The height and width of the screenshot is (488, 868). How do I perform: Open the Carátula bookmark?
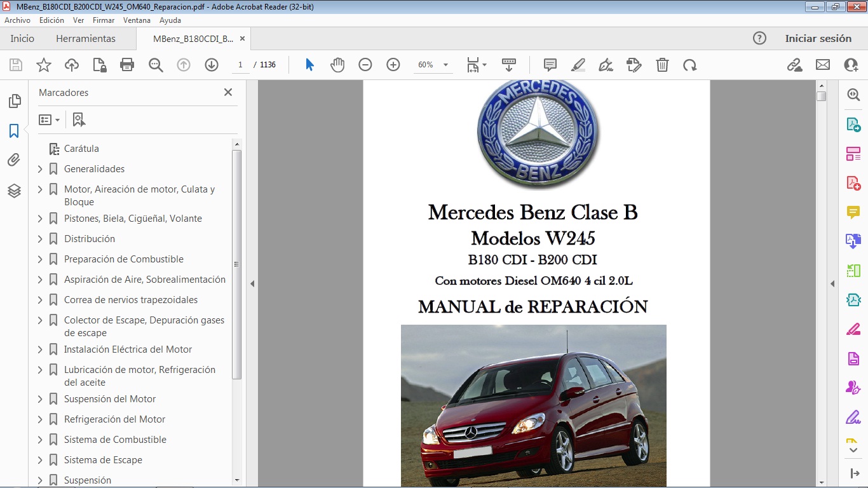click(x=81, y=149)
